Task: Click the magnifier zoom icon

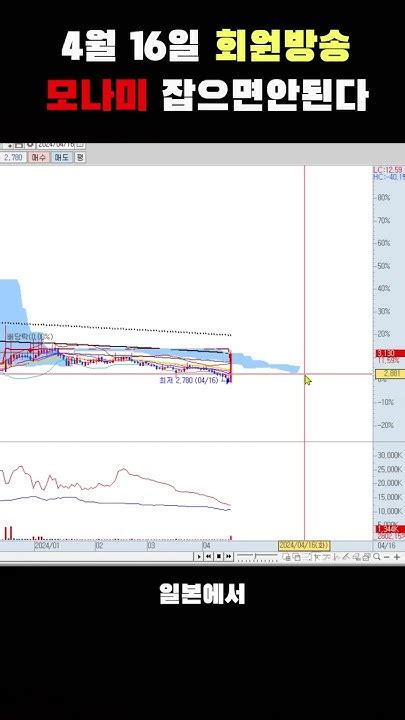Action: point(377,557)
